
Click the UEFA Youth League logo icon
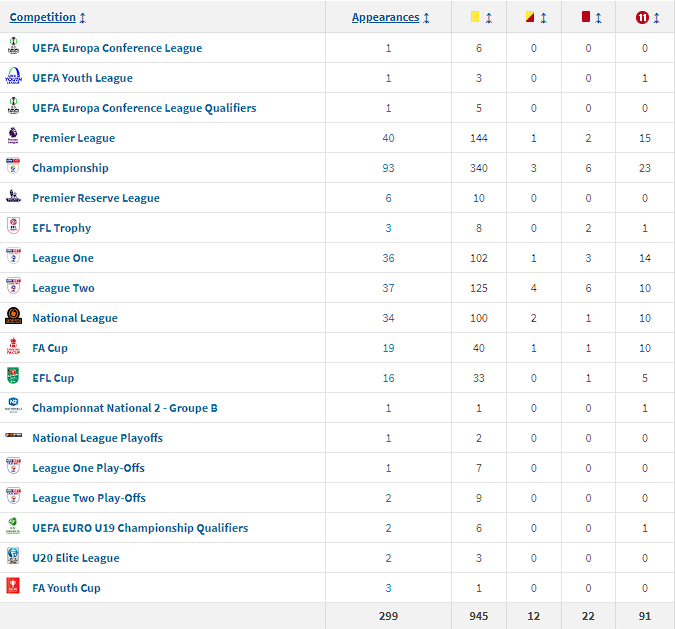[13, 75]
